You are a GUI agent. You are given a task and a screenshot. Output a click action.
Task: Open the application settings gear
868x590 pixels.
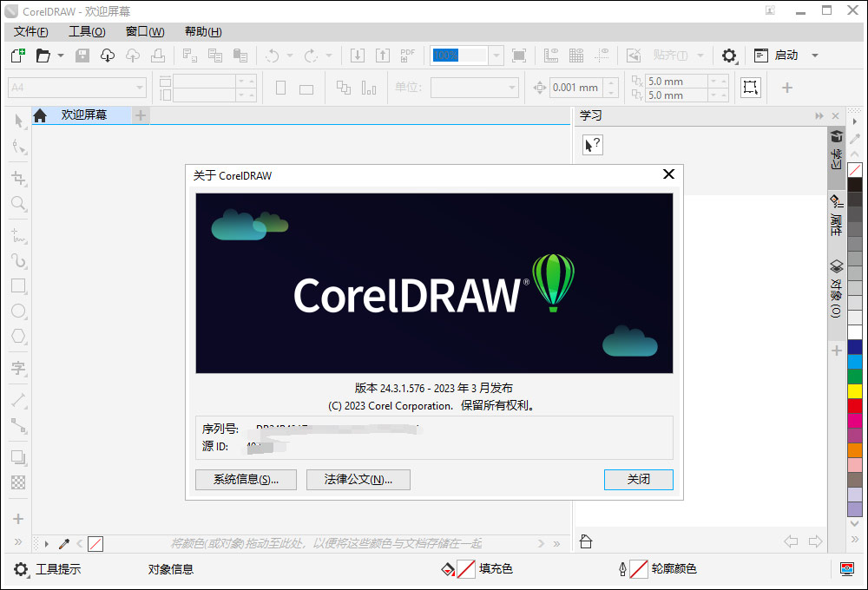(729, 55)
